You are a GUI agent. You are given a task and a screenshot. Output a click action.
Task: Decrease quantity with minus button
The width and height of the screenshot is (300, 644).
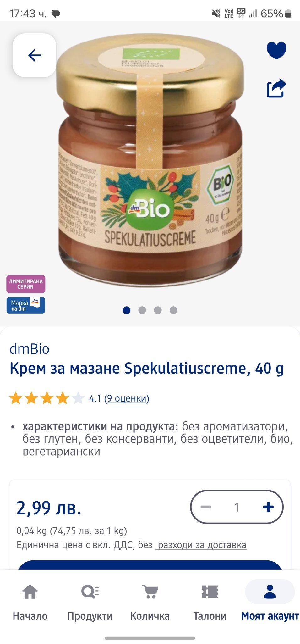[x=206, y=507]
